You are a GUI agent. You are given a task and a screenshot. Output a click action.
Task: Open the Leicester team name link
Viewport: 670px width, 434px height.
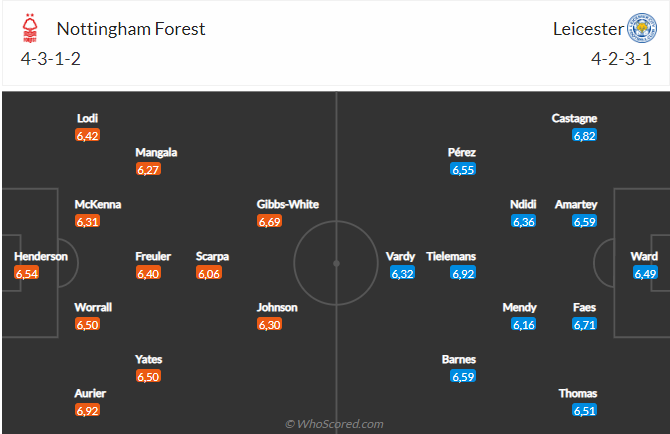tap(587, 28)
